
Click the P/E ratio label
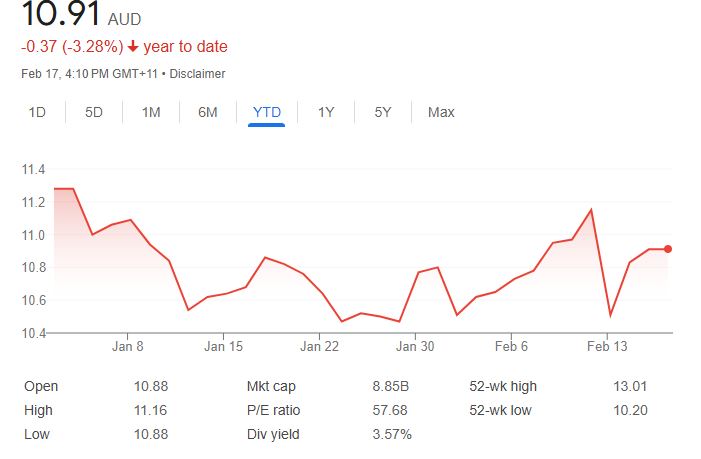coord(273,410)
